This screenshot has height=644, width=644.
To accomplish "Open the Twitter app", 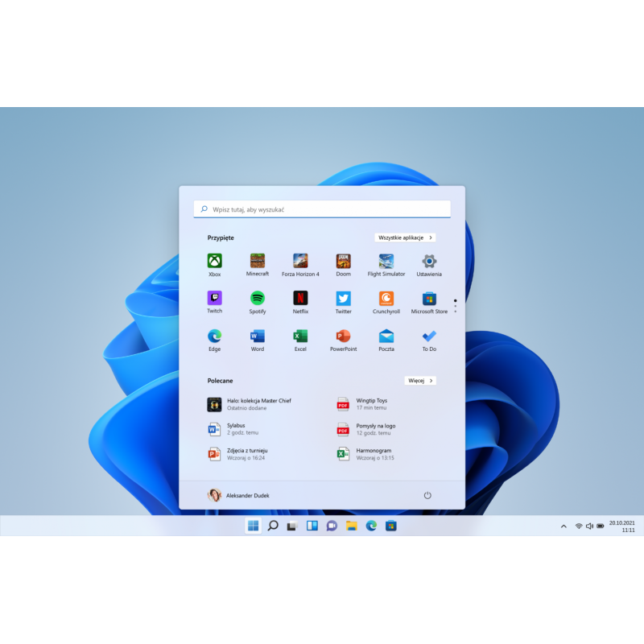I will pos(344,303).
